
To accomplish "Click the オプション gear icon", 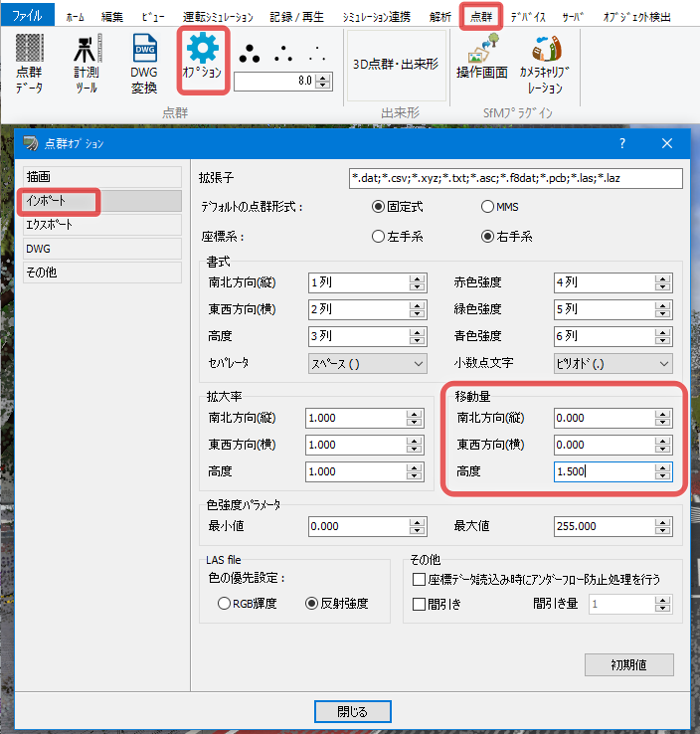I will pyautogui.click(x=202, y=48).
